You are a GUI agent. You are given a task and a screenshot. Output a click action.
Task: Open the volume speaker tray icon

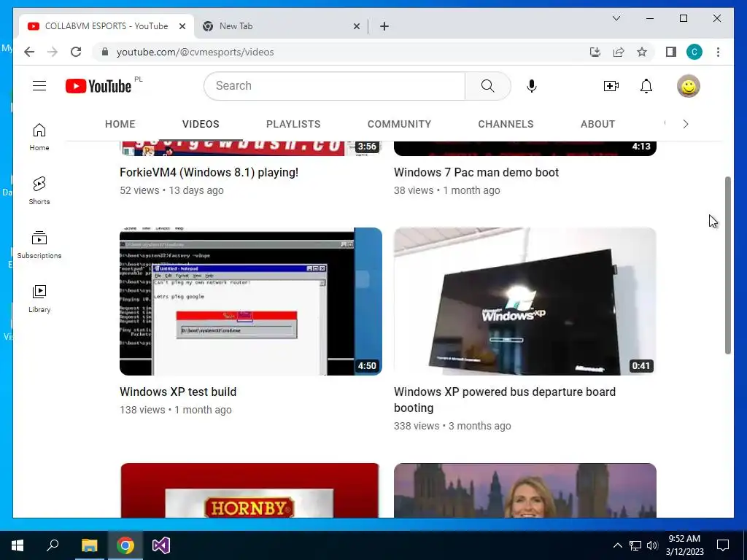point(652,545)
